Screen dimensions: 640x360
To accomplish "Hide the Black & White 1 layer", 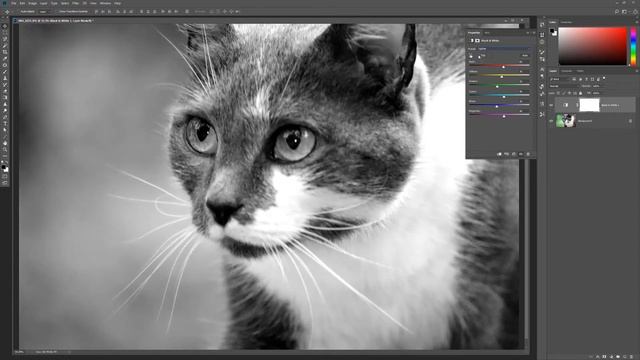I will 551,105.
